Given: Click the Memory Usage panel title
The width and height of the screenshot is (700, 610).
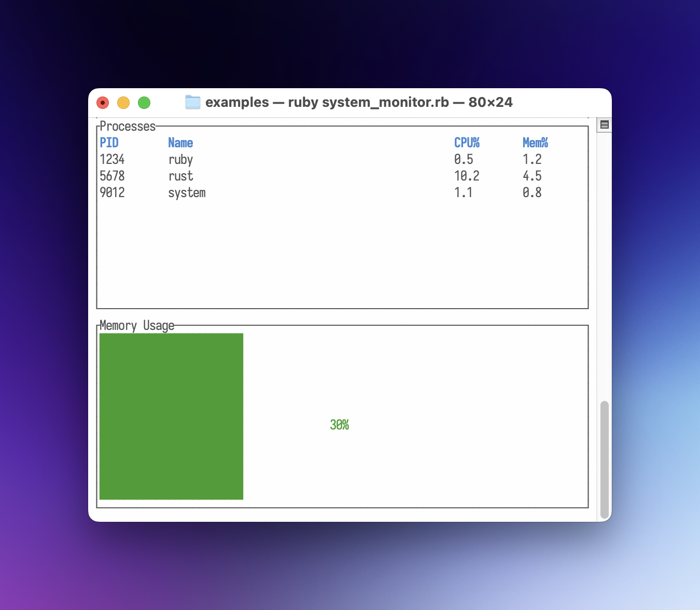Looking at the screenshot, I should [137, 326].
